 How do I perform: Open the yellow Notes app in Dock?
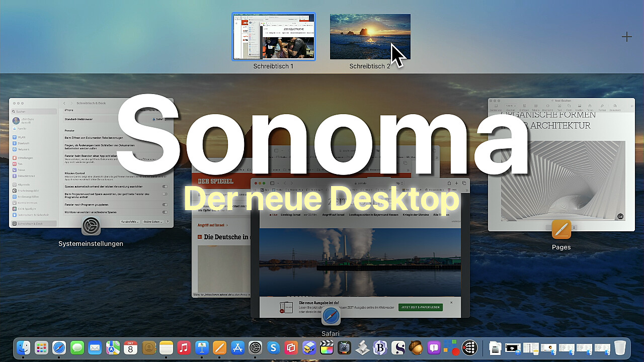(x=166, y=347)
